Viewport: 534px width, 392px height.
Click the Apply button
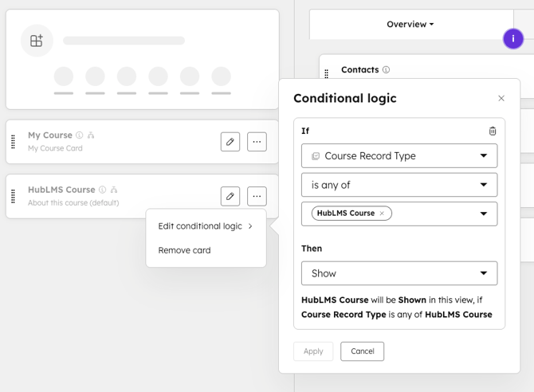[x=313, y=351]
